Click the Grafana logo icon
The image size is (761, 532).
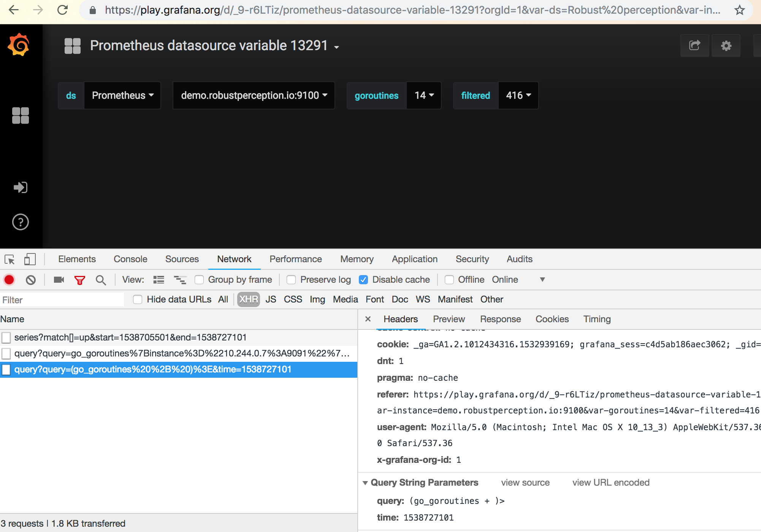click(18, 45)
